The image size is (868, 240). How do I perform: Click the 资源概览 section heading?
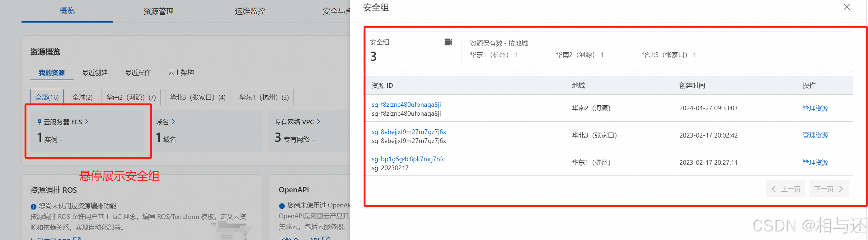[45, 52]
